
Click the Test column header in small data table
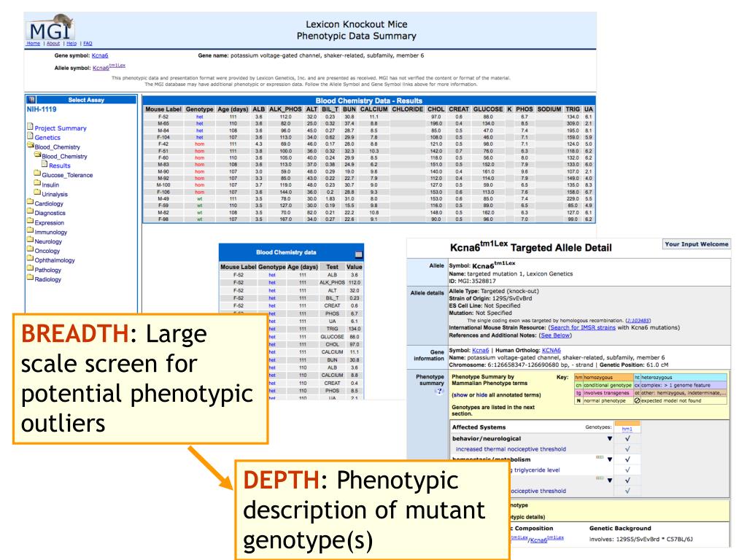coord(332,267)
